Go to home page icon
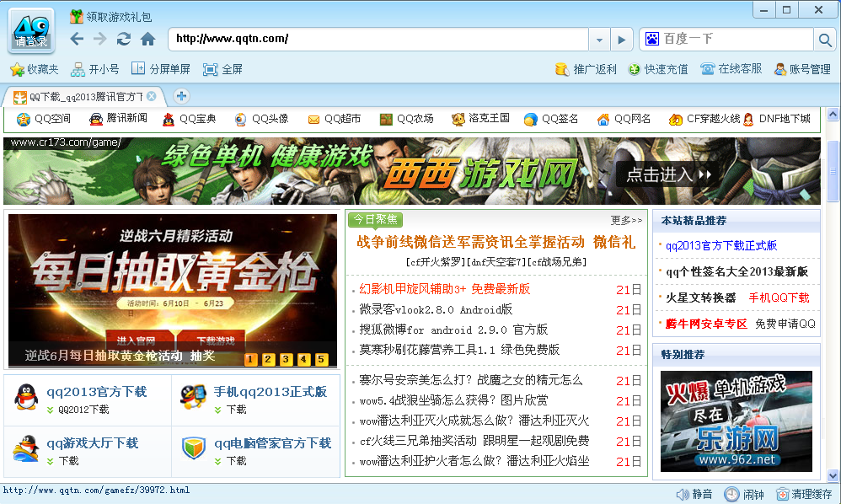Image resolution: width=841 pixels, height=504 pixels. [x=148, y=39]
